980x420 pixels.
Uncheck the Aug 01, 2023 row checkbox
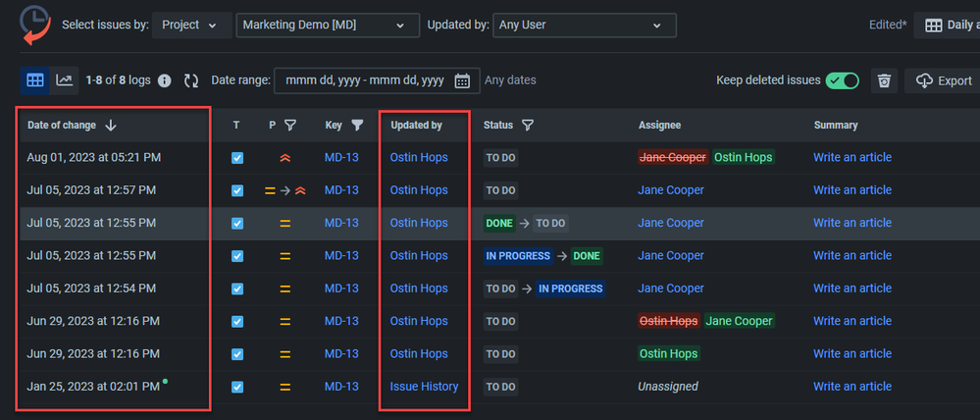pyautogui.click(x=236, y=157)
